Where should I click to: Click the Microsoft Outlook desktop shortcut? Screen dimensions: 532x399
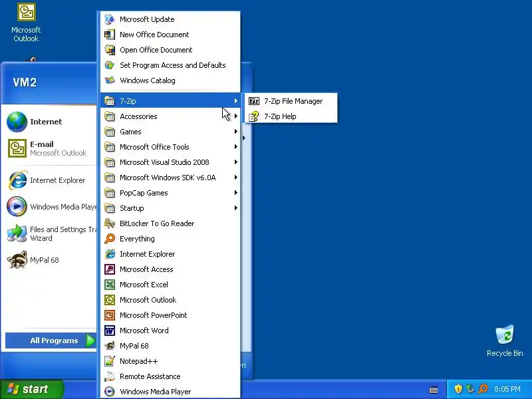pos(26,23)
